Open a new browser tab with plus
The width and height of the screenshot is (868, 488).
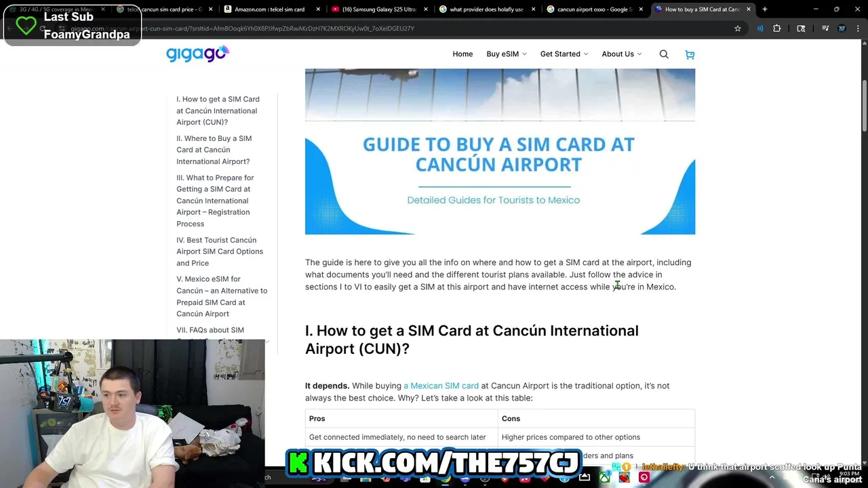pyautogui.click(x=764, y=9)
